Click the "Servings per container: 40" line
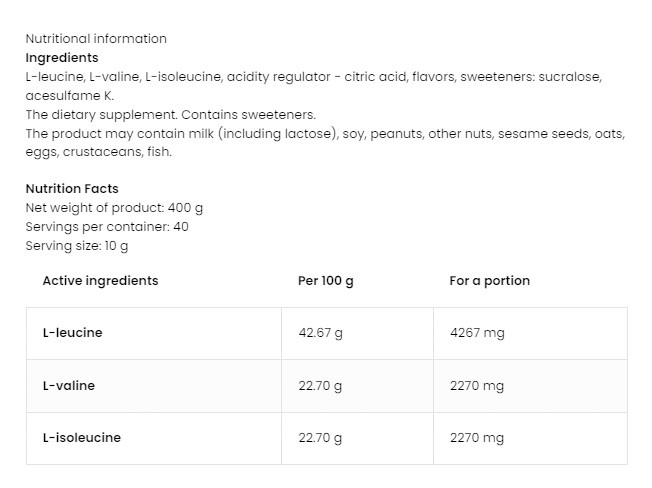Viewport: 652px width, 488px height. click(x=107, y=226)
